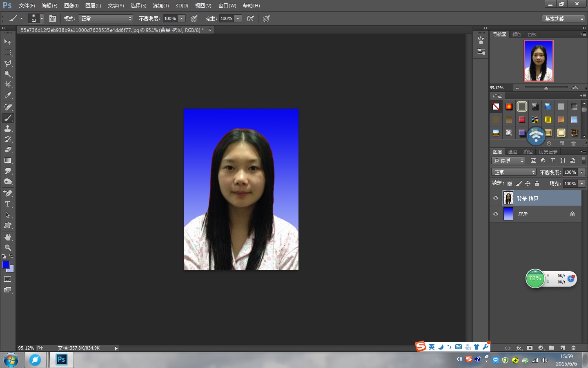The width and height of the screenshot is (588, 368).
Task: Select the Hand tool
Action: [8, 237]
